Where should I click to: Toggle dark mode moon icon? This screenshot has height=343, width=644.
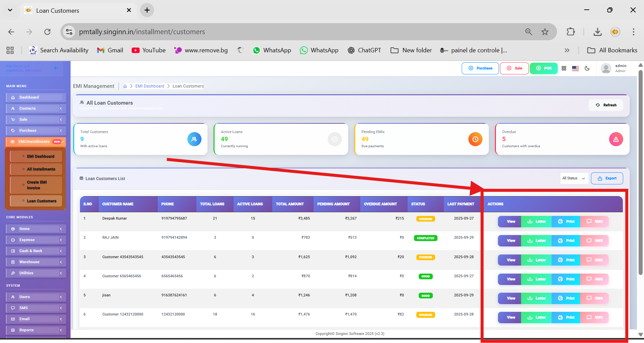587,68
